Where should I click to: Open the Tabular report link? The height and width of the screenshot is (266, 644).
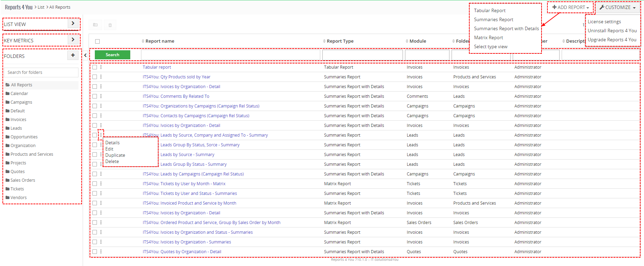(157, 67)
